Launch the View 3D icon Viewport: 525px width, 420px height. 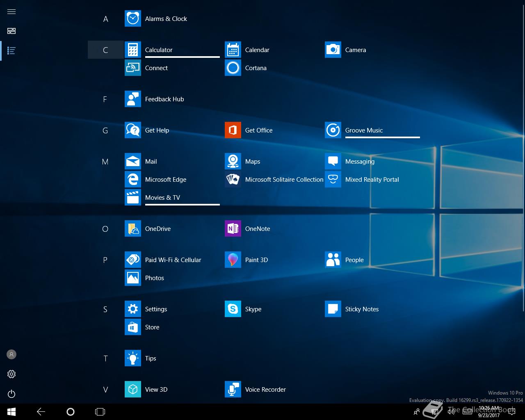pos(133,389)
